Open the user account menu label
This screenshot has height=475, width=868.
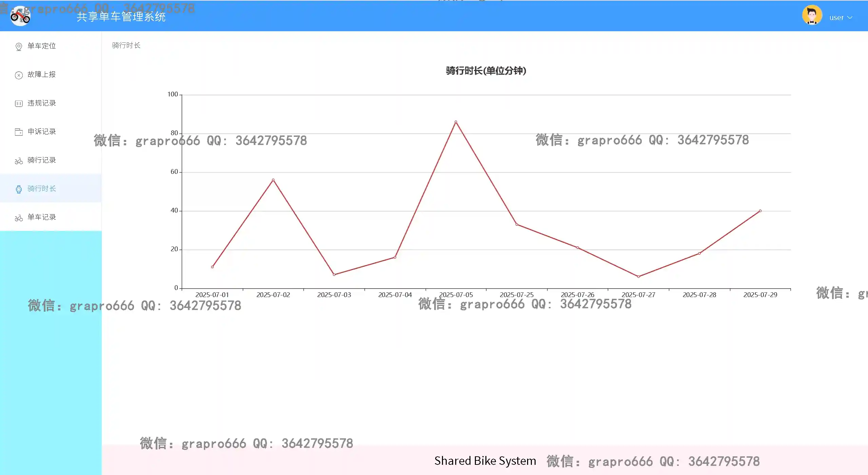(x=836, y=18)
